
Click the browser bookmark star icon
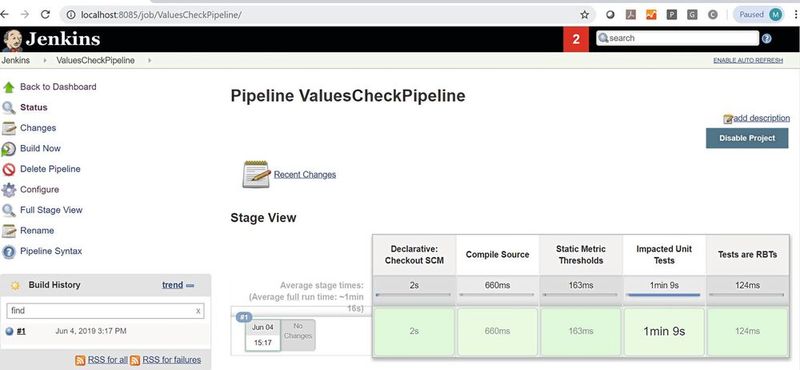(x=585, y=15)
